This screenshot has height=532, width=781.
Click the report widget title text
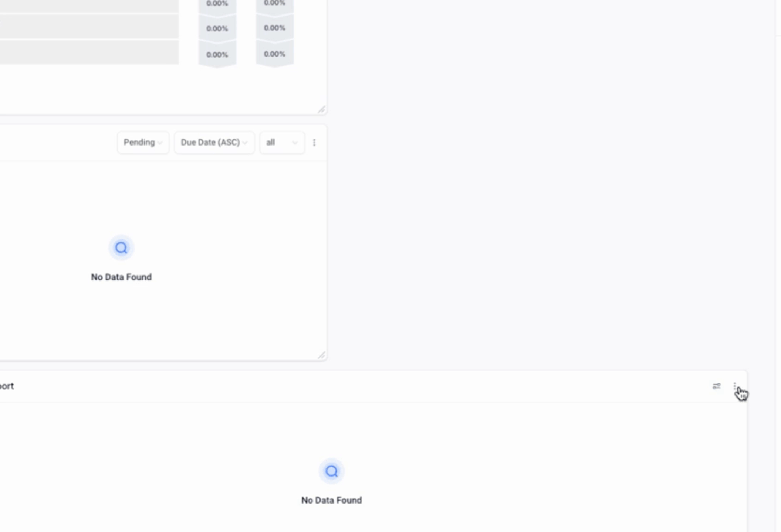tap(7, 386)
